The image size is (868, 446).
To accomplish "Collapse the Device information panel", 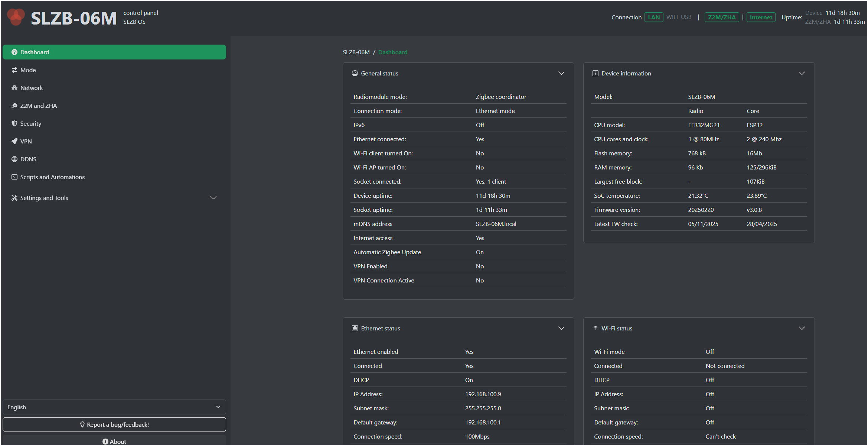I will [802, 73].
